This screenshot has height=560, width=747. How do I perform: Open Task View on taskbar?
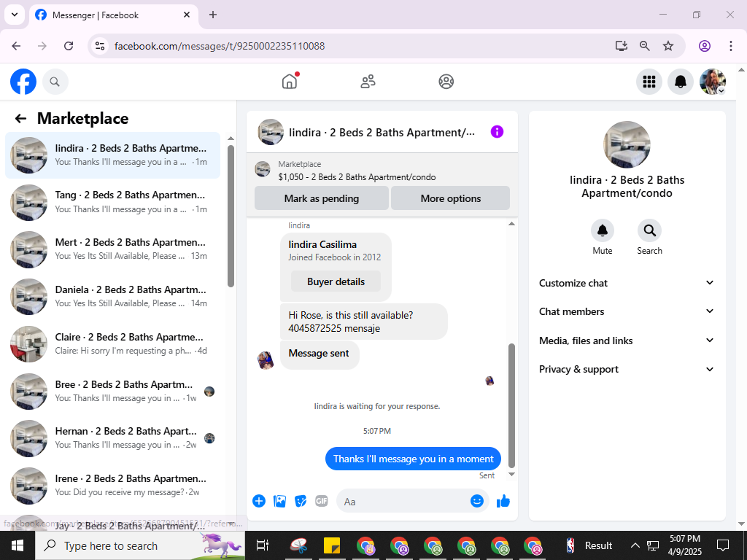tap(263, 545)
